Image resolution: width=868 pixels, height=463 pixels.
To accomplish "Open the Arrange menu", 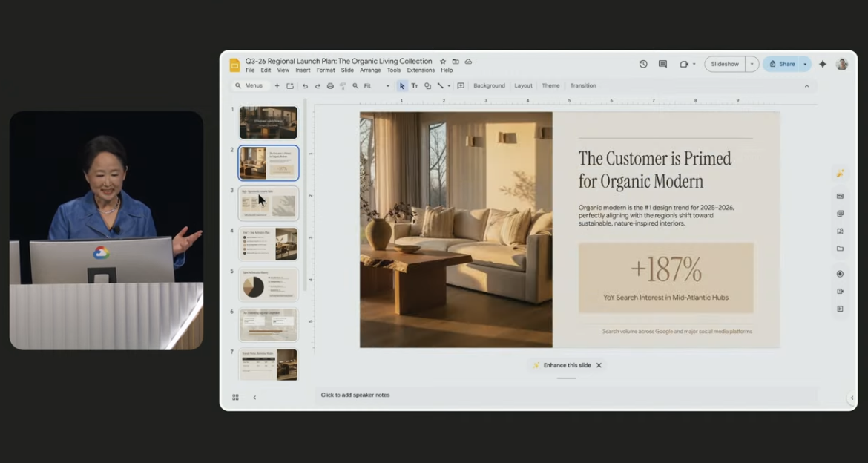I will coord(370,70).
